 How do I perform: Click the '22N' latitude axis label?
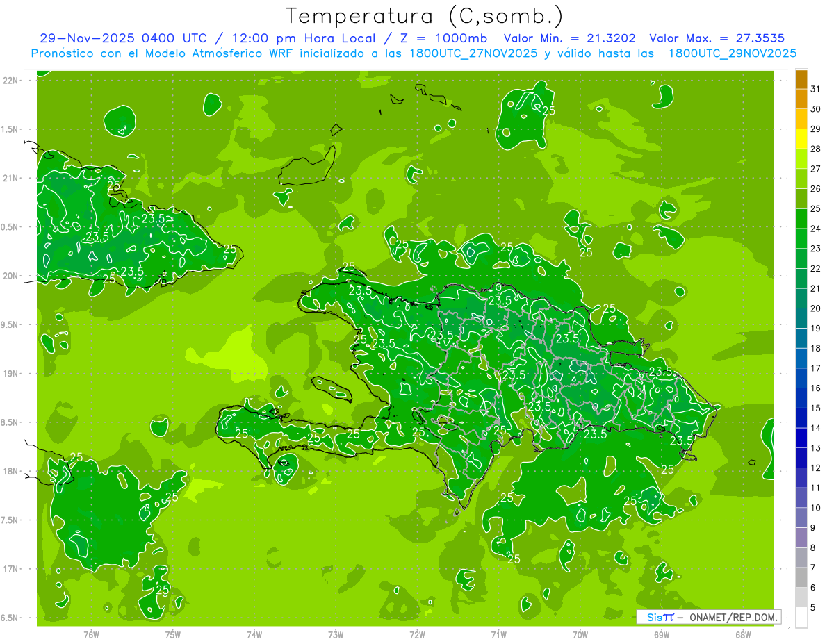point(11,81)
